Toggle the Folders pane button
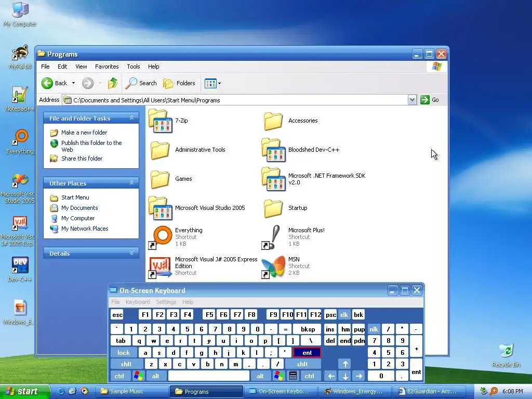Viewport: 532px width, 399px height. 179,83
